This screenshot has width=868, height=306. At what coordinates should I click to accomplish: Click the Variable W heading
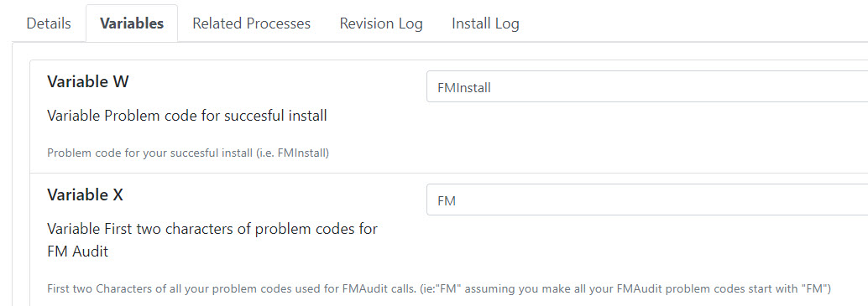click(x=88, y=82)
